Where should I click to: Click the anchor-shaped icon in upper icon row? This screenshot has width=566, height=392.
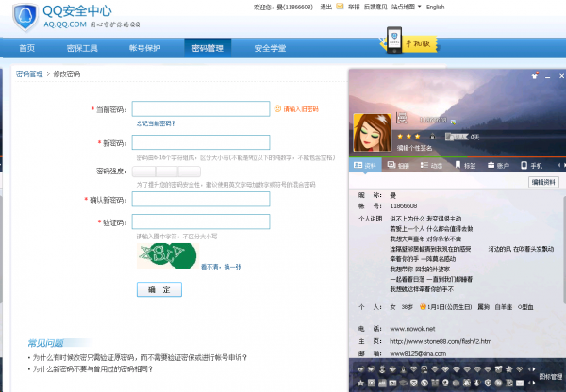pos(382,369)
